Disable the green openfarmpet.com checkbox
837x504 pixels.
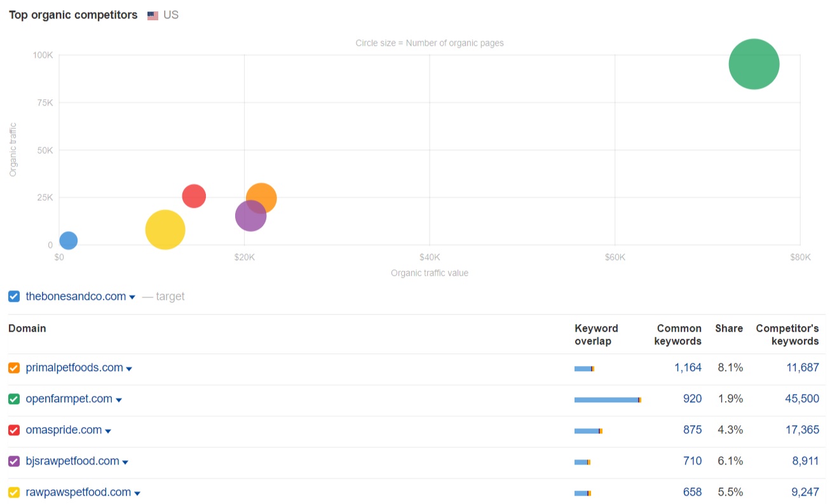pyautogui.click(x=14, y=399)
